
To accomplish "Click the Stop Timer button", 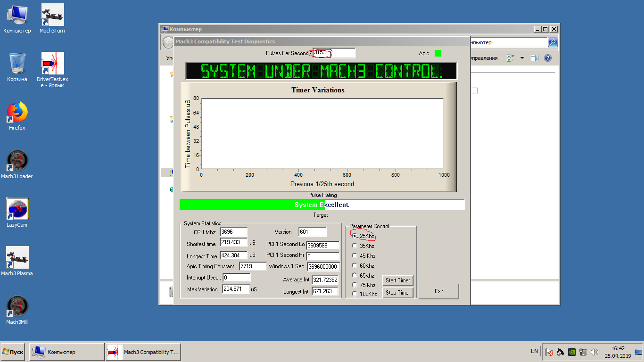I will [x=398, y=293].
